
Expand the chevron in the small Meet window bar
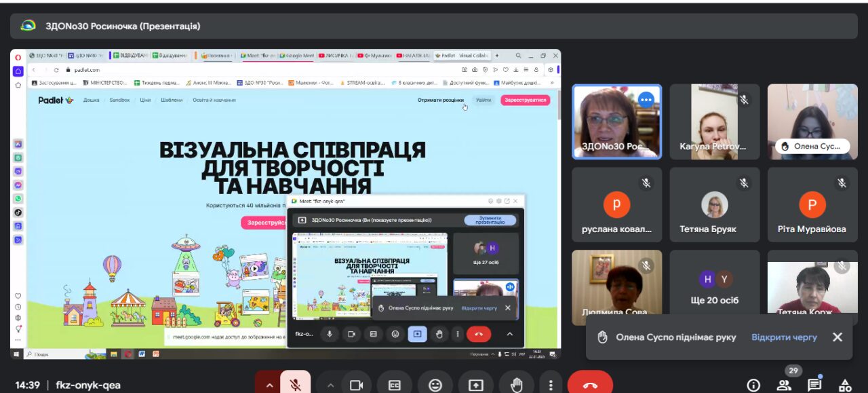[510, 333]
